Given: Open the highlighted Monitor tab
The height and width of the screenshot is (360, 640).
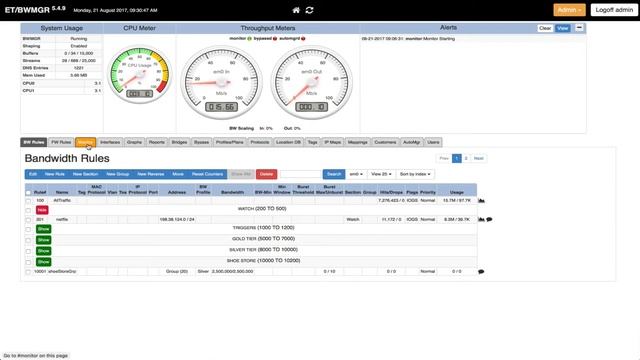Looking at the screenshot, I should [85, 142].
